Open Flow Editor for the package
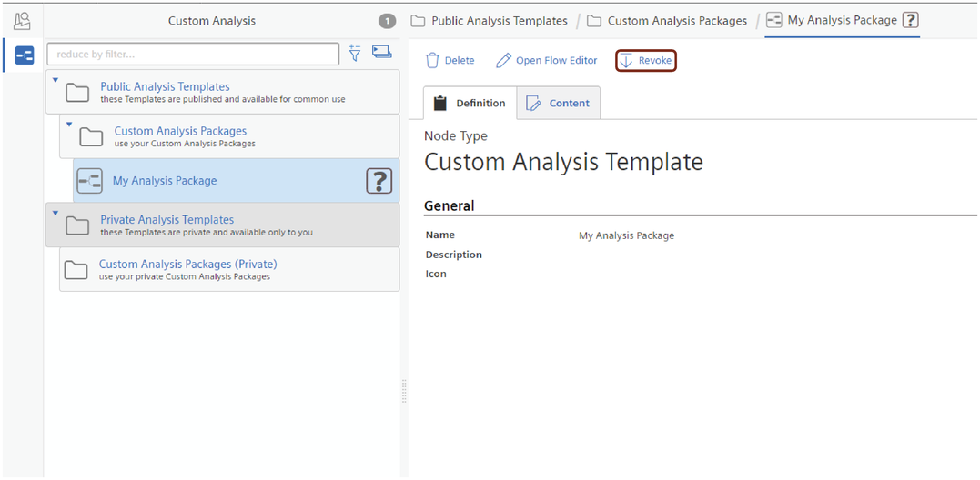The width and height of the screenshot is (980, 480). pos(546,61)
